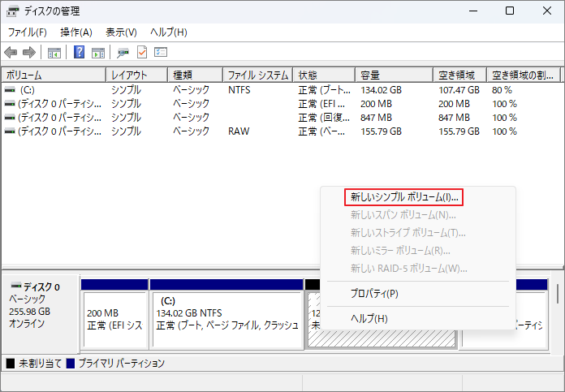The image size is (565, 392).
Task: Open the 操作(A) menu
Action: [x=76, y=32]
